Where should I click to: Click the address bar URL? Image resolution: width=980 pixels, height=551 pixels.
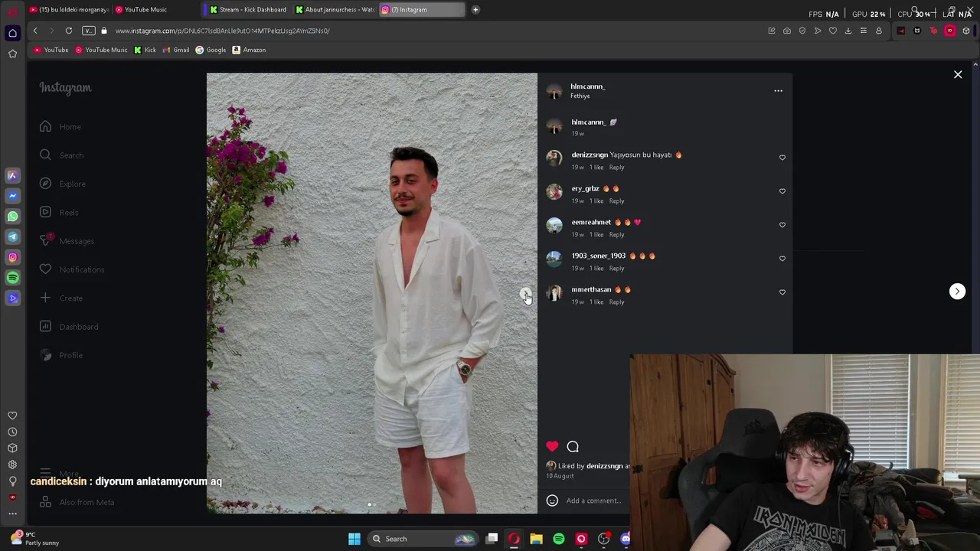click(x=222, y=31)
